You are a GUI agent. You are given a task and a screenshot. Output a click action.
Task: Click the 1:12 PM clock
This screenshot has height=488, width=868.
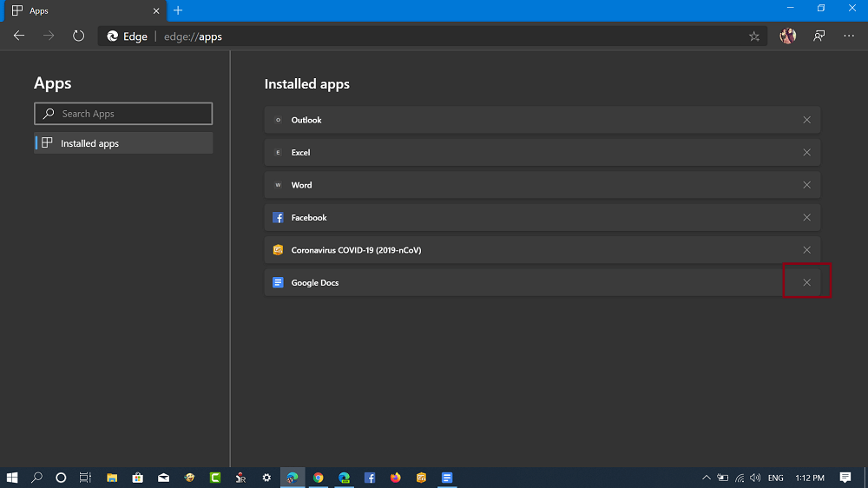coord(810,478)
